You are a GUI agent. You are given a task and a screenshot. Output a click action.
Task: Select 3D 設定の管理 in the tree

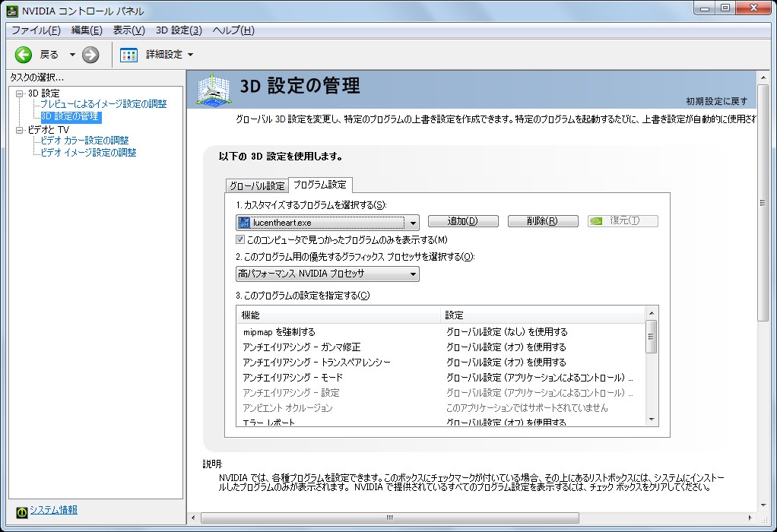point(70,116)
